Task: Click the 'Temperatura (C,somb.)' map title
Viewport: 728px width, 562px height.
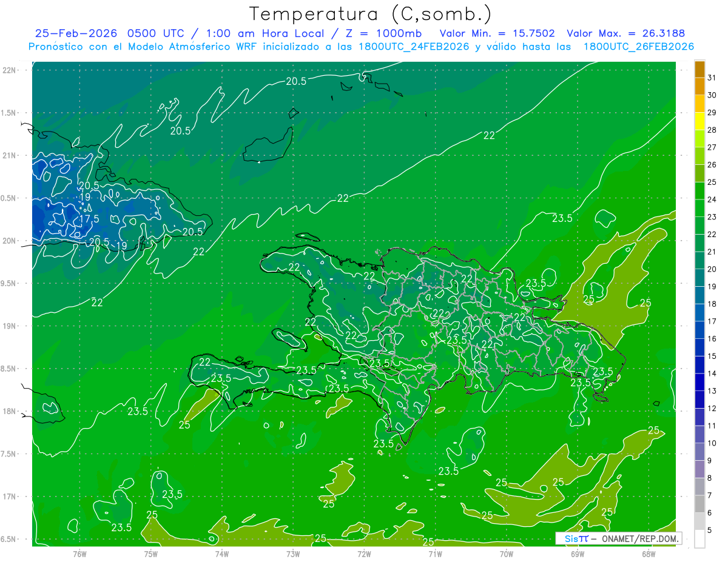Action: (x=370, y=14)
